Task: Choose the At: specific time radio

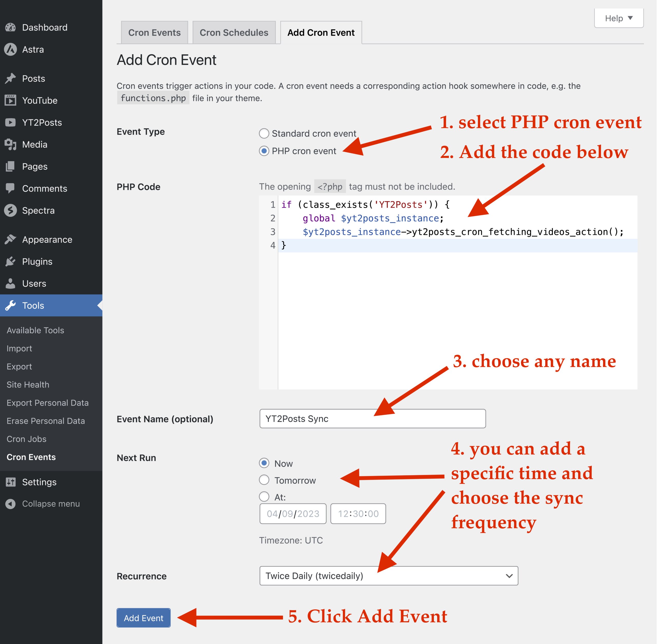Action: (264, 497)
